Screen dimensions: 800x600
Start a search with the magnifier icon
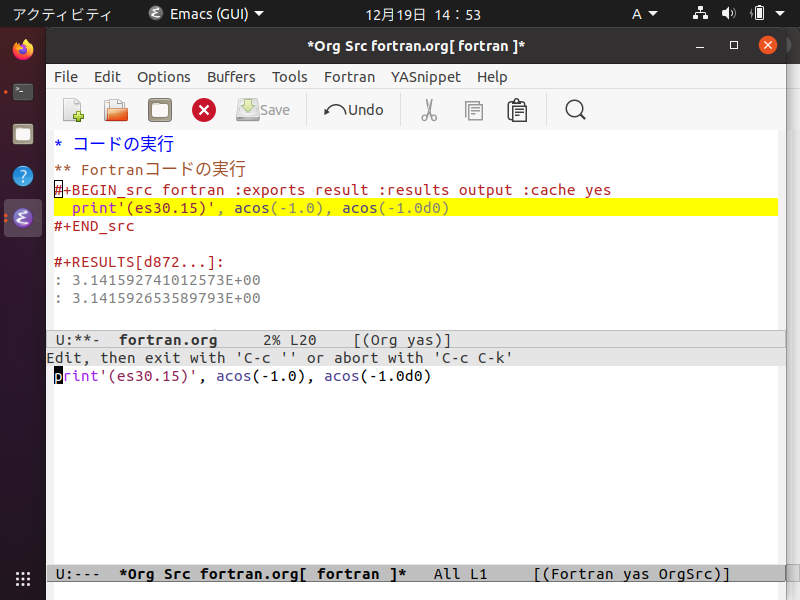point(575,110)
